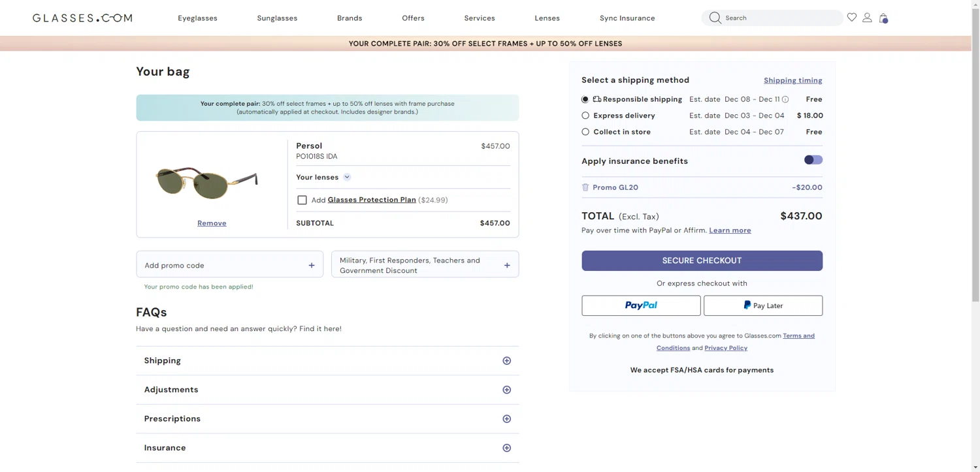Click the Secure Checkout button
The image size is (980, 472).
pos(702,260)
